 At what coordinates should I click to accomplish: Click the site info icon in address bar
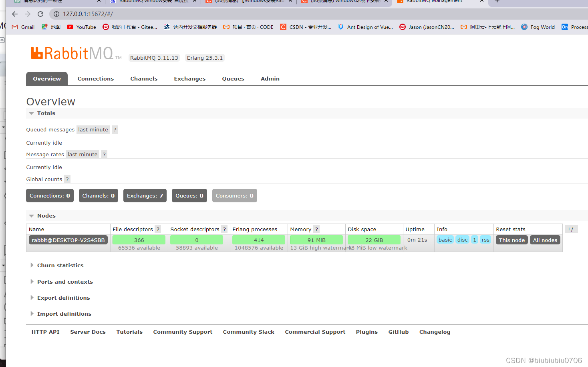pos(56,14)
